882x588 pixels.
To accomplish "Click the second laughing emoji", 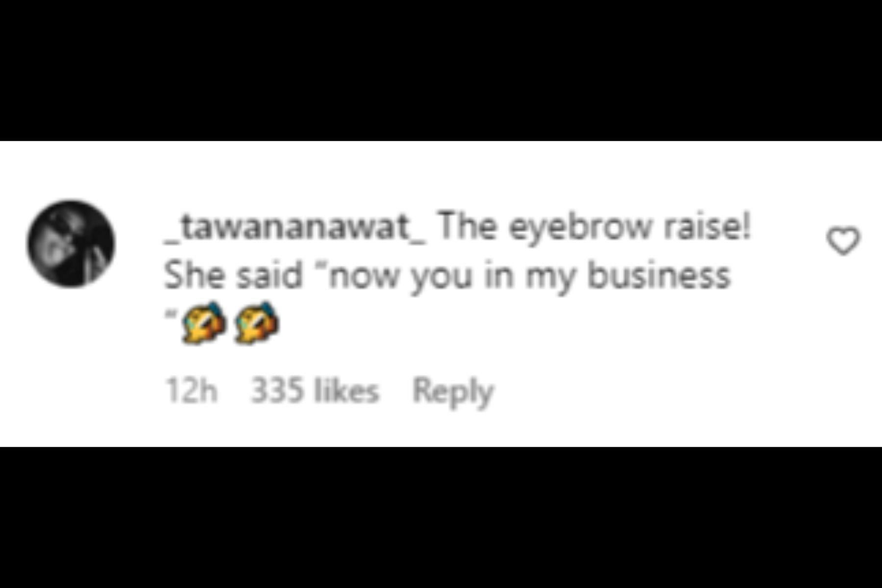I will [x=256, y=322].
